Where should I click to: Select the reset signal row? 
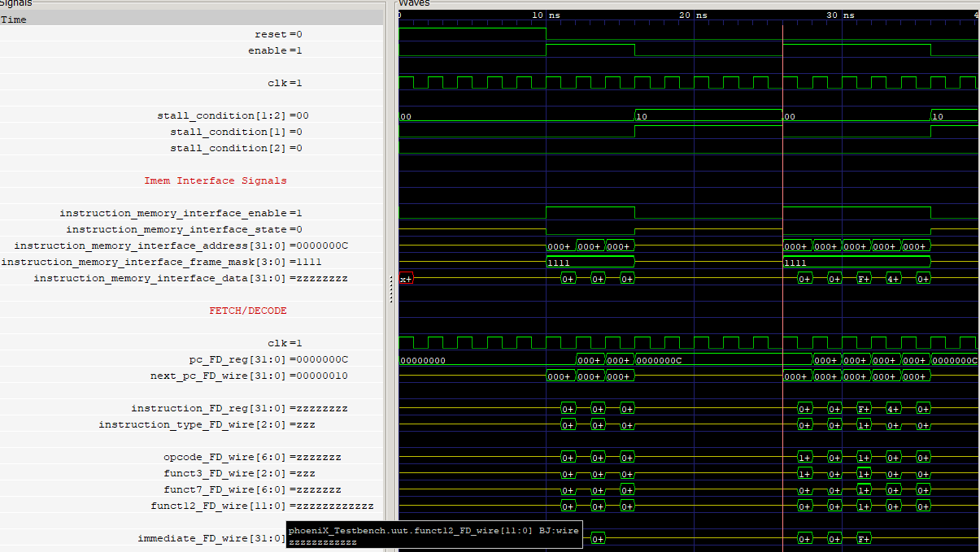tap(191, 34)
